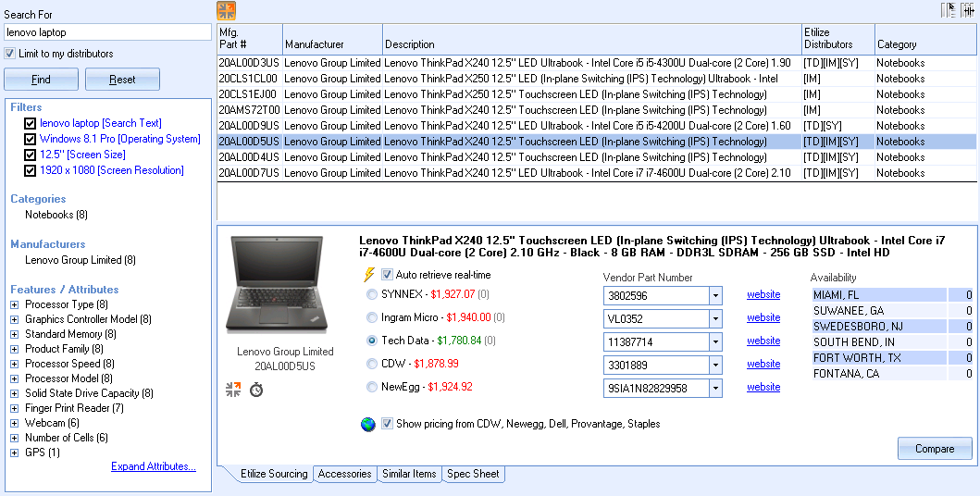Click the stopwatch icon under the product image
980x496 pixels.
(x=256, y=390)
